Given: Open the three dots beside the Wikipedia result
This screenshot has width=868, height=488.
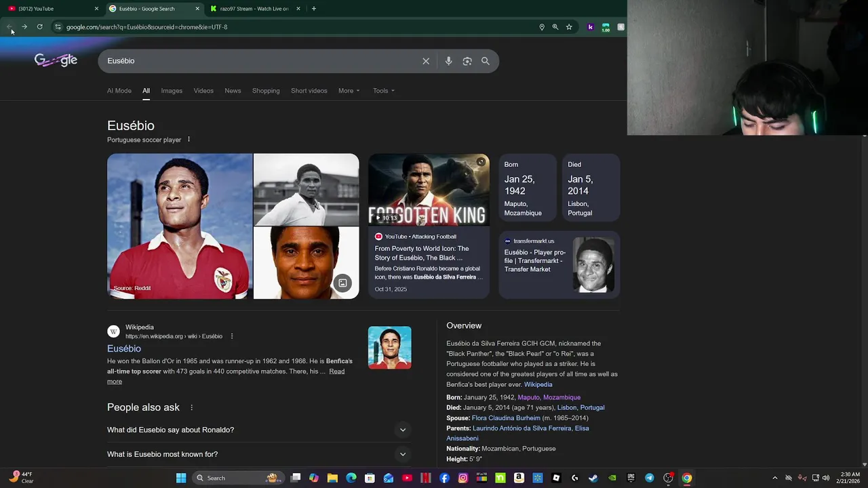Looking at the screenshot, I should 231,336.
